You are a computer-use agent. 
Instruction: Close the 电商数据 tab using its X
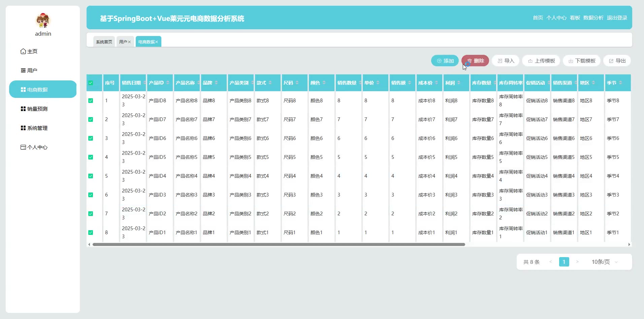(157, 42)
